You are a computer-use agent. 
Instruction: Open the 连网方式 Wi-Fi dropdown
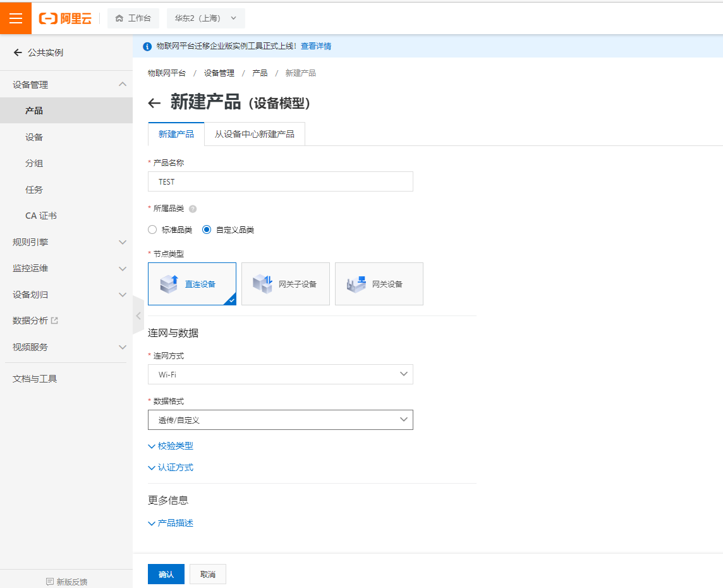pos(280,374)
